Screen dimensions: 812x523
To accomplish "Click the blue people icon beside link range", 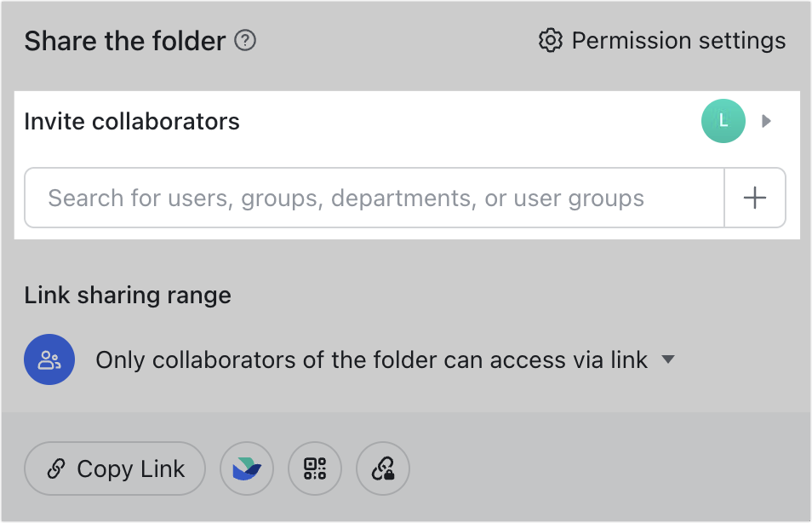I will (x=49, y=359).
